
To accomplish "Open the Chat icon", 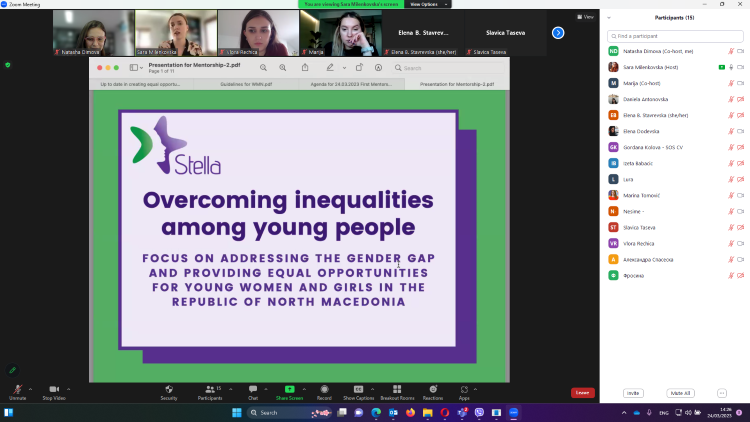I will (253, 389).
